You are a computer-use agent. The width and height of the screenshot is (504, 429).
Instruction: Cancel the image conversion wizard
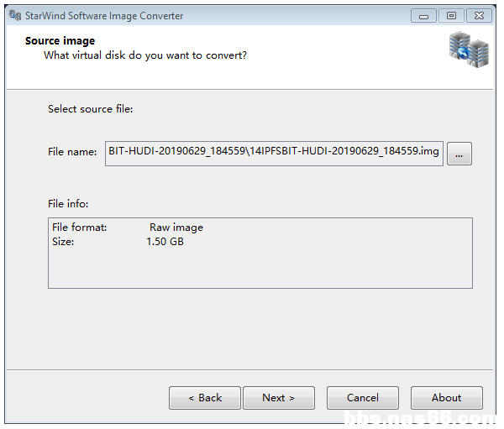pos(362,398)
